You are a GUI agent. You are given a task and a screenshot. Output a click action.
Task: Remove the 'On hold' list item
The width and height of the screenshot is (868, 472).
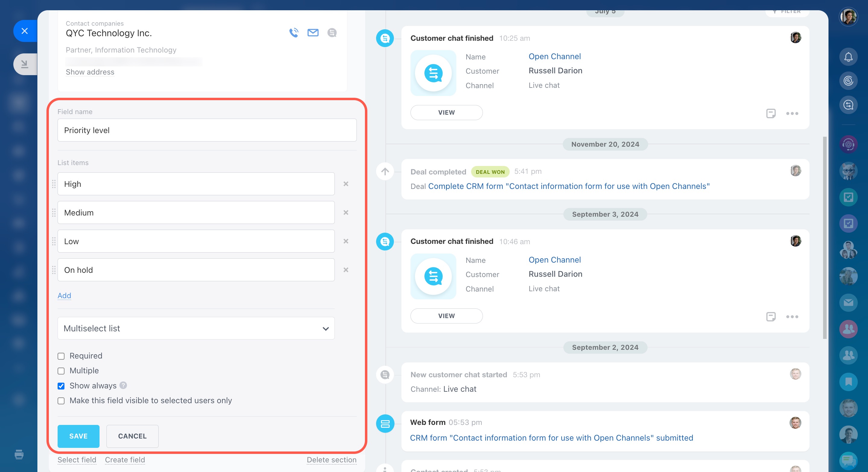(346, 270)
